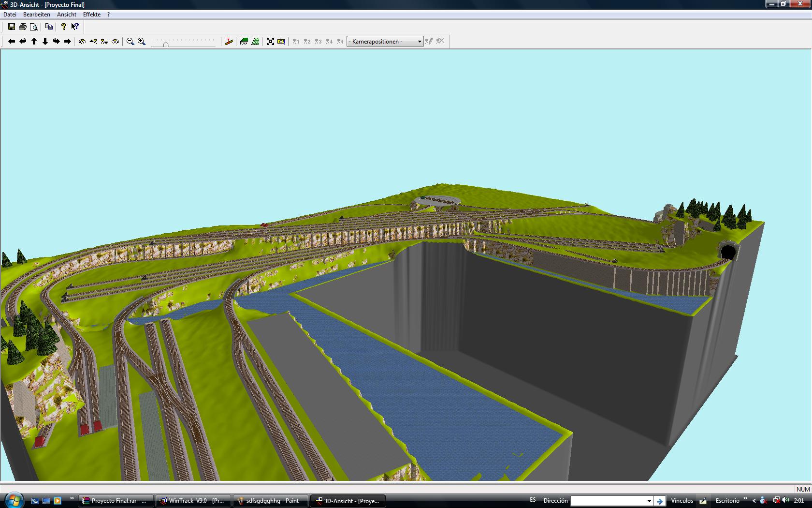This screenshot has width=812, height=508.
Task: Click the fit-to-window view icon
Action: click(x=270, y=42)
